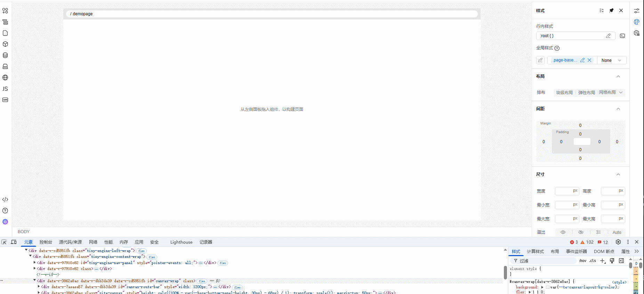Set overflow to Auto
The width and height of the screenshot is (644, 294).
click(617, 232)
